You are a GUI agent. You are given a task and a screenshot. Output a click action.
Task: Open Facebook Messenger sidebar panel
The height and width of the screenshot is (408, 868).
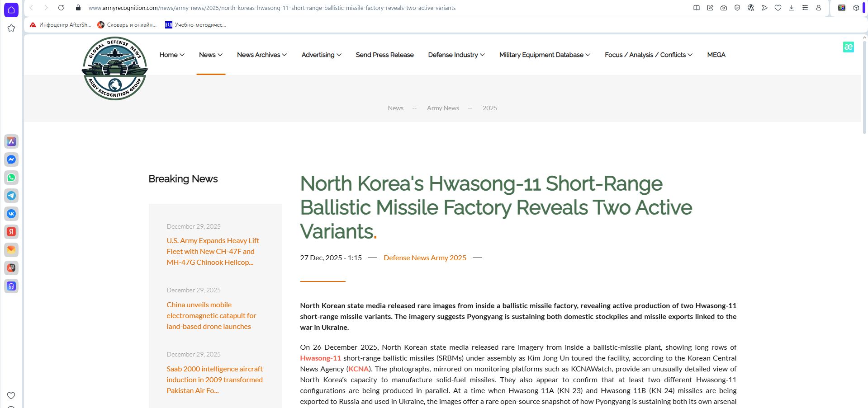pos(11,159)
